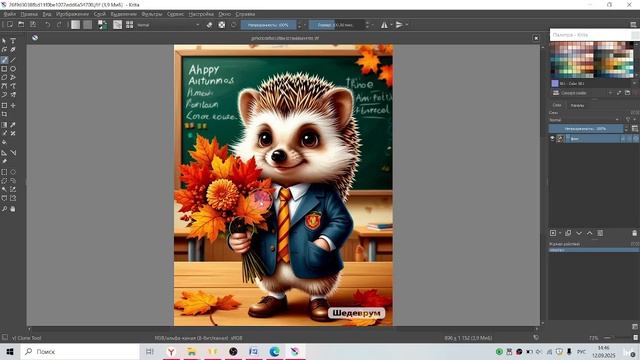Viewport: 640px width, 360px height.
Task: Open the layer filter funnel menu
Action: pyautogui.click(x=629, y=120)
